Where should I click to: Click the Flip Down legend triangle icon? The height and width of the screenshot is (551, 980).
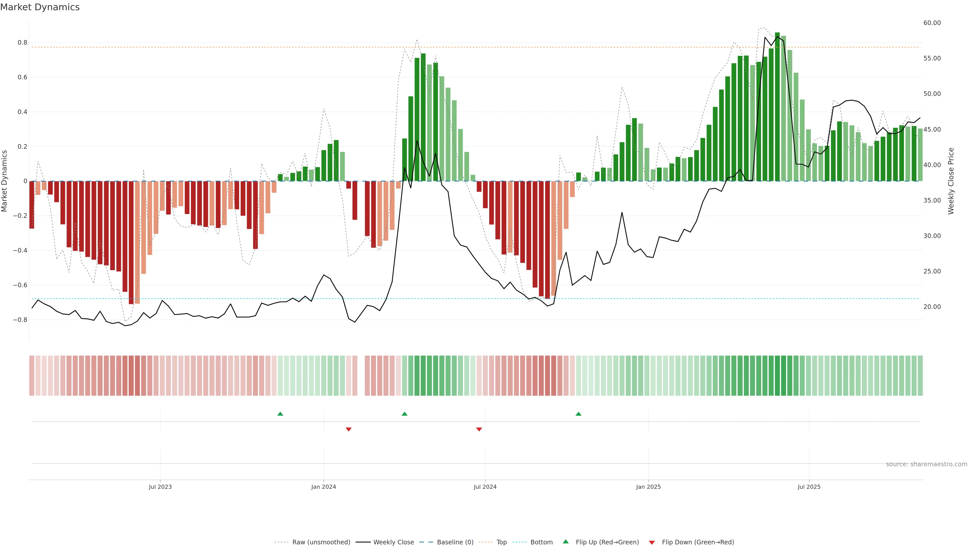click(x=652, y=542)
